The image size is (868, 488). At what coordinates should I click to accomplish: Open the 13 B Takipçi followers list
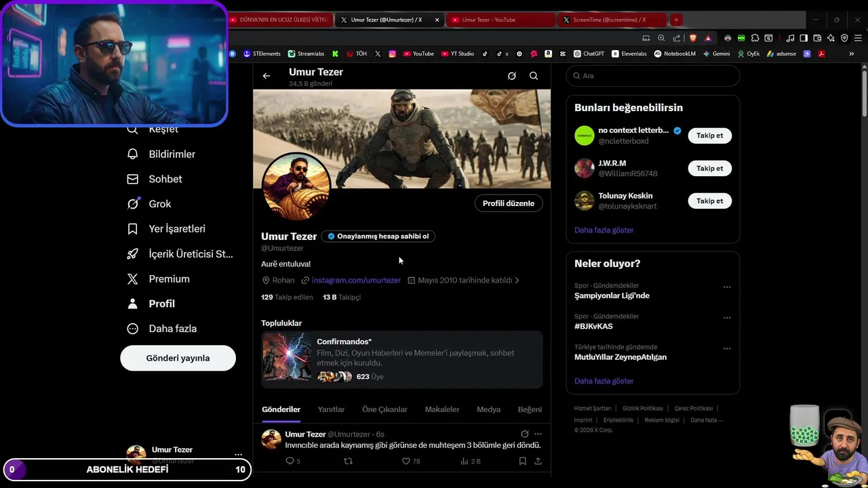342,297
